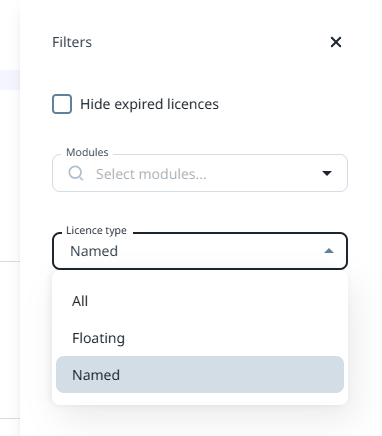Click the Licence type field showing Named
Viewport: 382px width, 436px height.
(200, 251)
